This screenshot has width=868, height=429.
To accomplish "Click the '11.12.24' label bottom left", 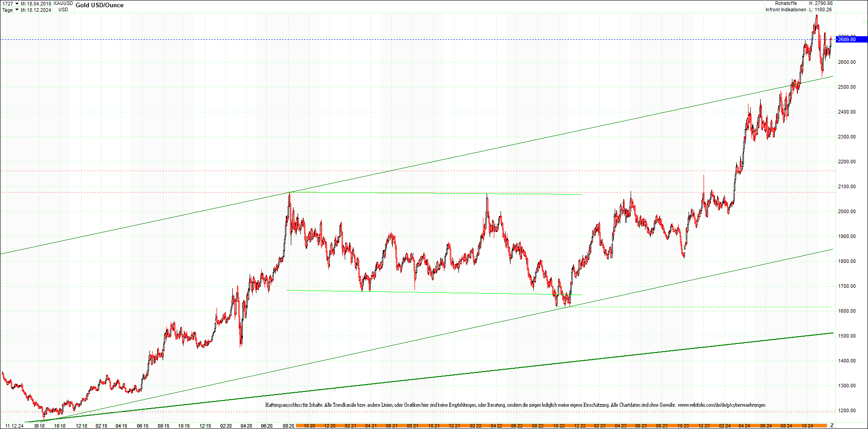I will point(14,426).
